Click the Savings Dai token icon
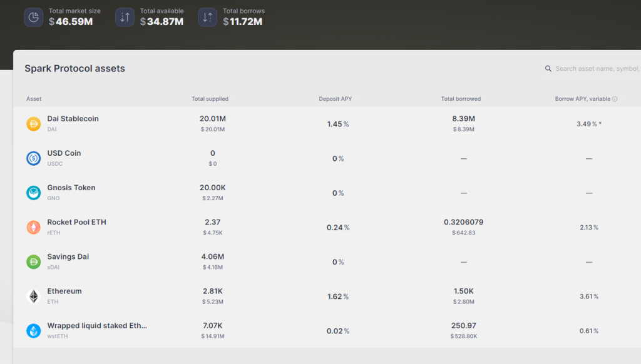The height and width of the screenshot is (364, 641). pyautogui.click(x=34, y=262)
